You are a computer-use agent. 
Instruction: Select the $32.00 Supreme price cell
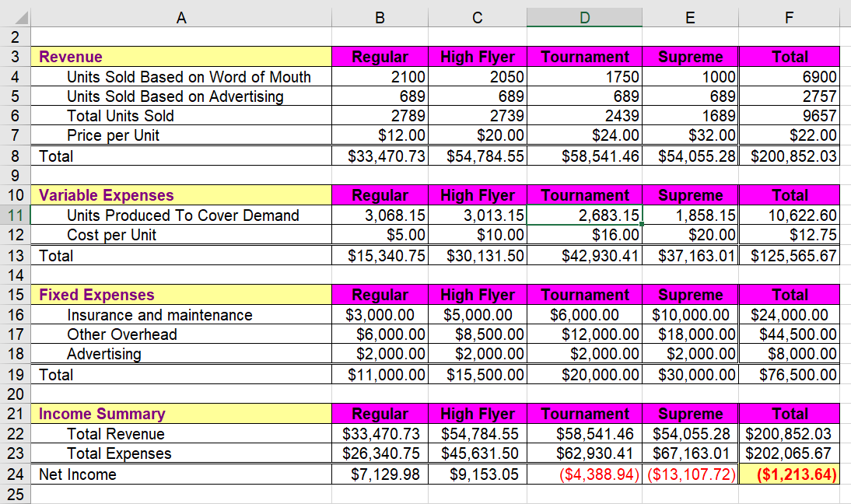689,135
